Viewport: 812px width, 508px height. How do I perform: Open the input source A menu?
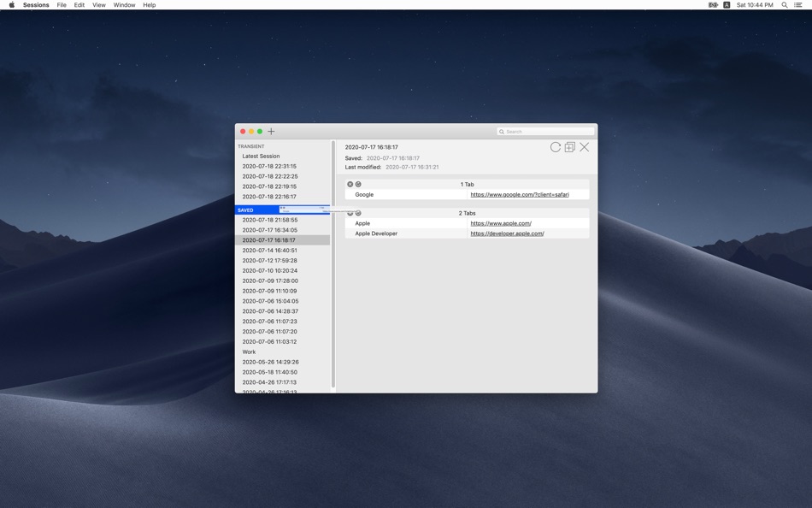pyautogui.click(x=727, y=4)
